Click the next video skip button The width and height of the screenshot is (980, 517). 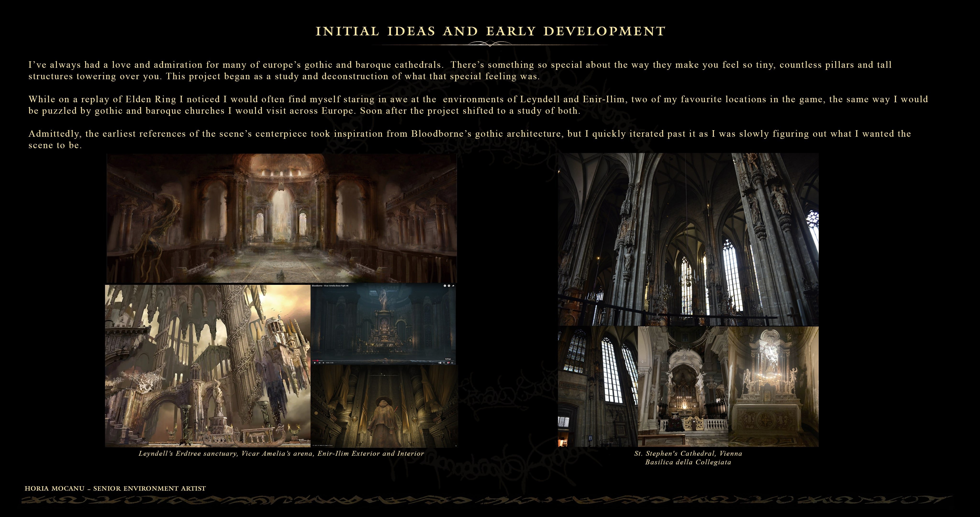320,363
